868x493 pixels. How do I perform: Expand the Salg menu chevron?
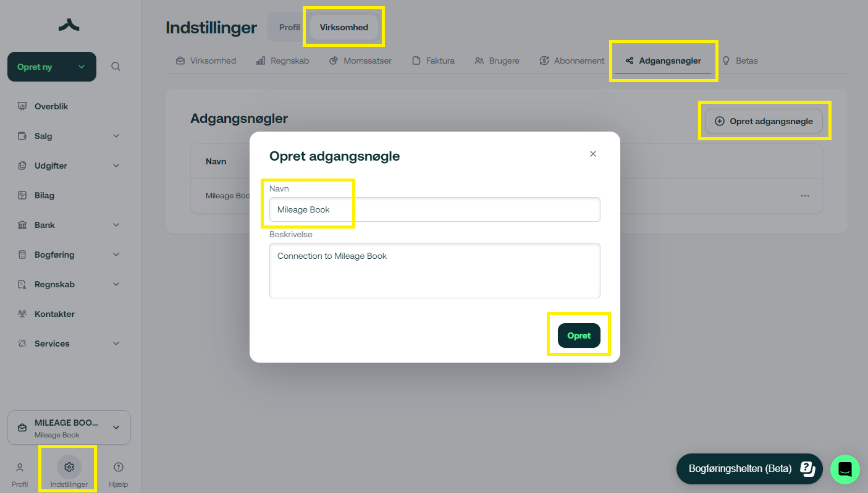116,136
